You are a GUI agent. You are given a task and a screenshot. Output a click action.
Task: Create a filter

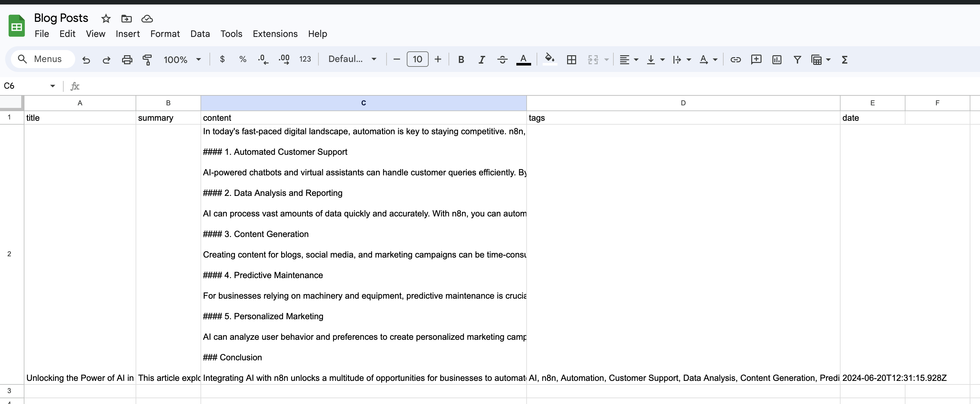(797, 59)
